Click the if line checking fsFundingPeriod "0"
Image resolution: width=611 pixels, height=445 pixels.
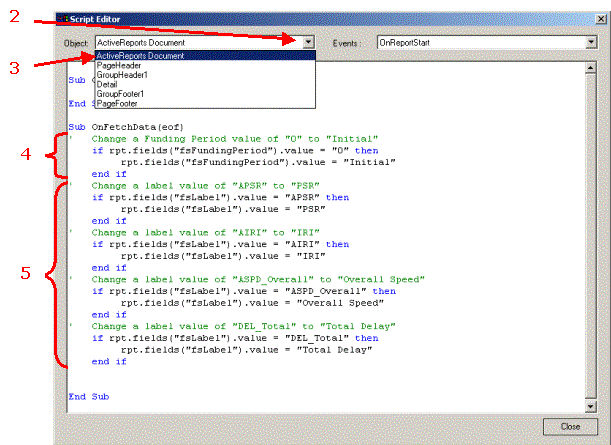coord(235,150)
